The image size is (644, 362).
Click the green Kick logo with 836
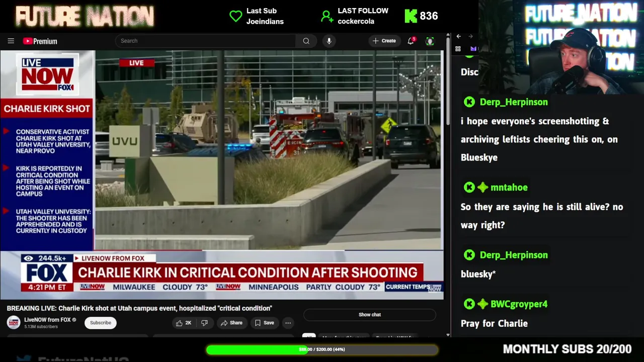411,16
